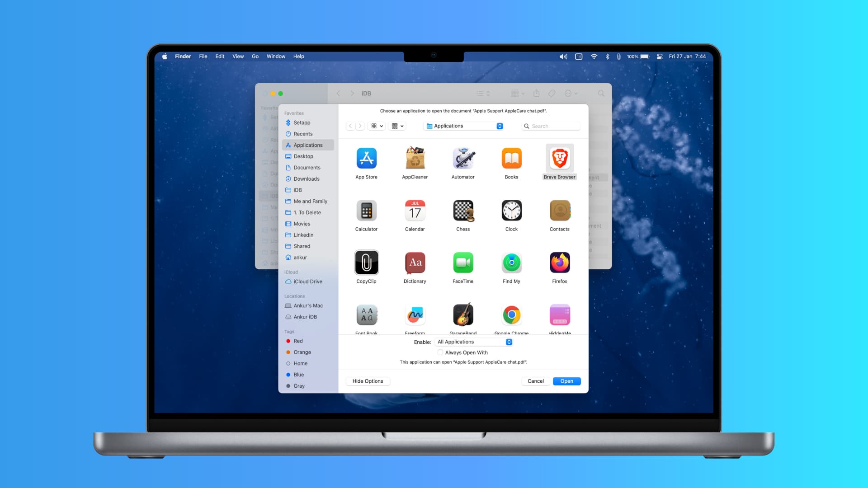868x488 pixels.
Task: Search applications using Search field
Action: pyautogui.click(x=550, y=126)
